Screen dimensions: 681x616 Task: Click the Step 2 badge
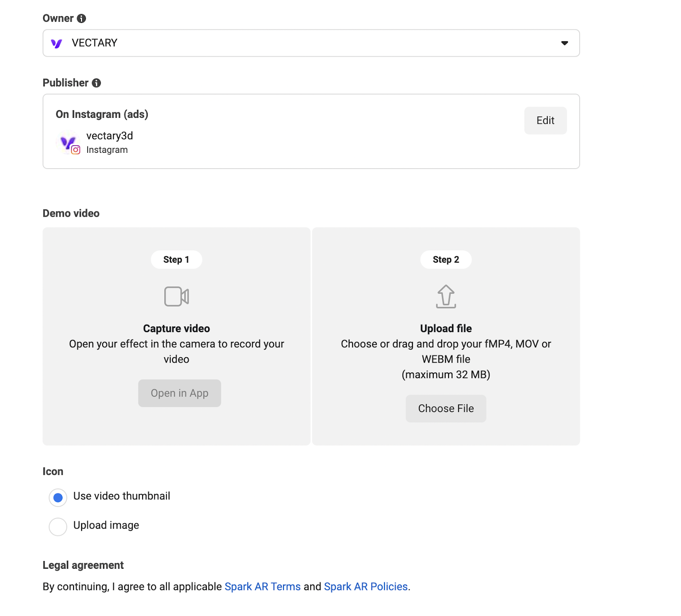click(x=446, y=260)
